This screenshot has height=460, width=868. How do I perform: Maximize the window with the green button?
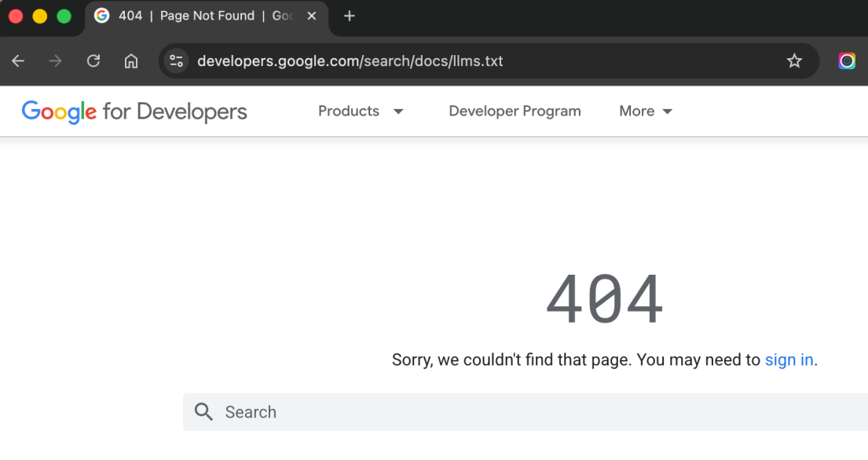[x=64, y=16]
